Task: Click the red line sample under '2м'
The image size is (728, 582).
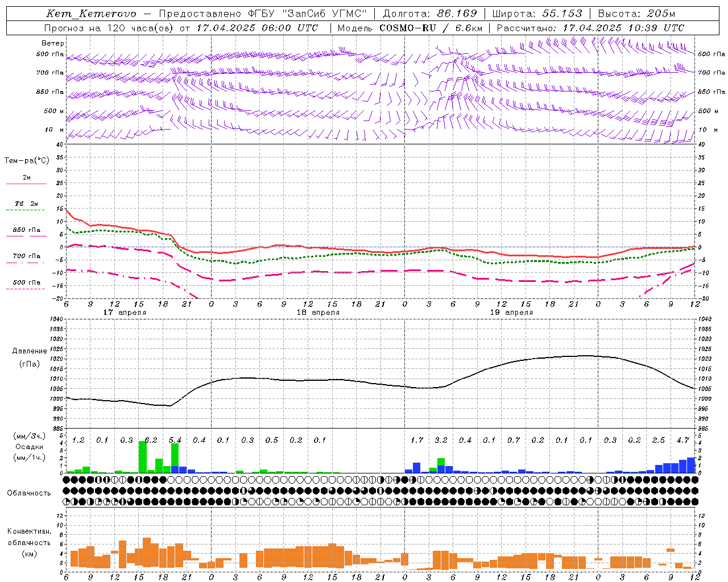Action: (x=26, y=184)
